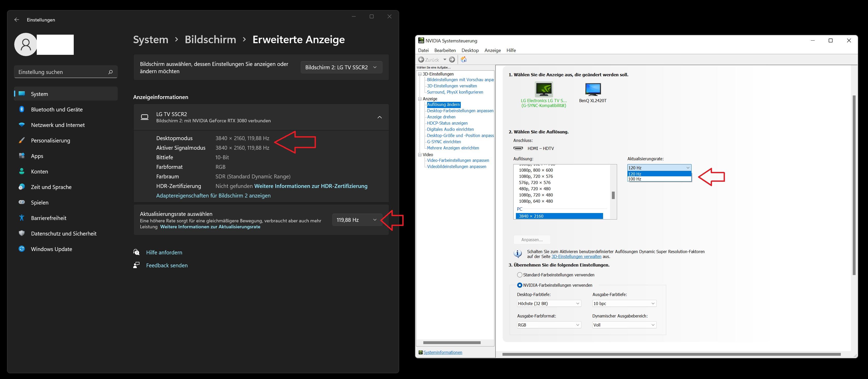Image resolution: width=868 pixels, height=379 pixels.
Task: Click the Einstellung suchen search field
Action: 66,72
